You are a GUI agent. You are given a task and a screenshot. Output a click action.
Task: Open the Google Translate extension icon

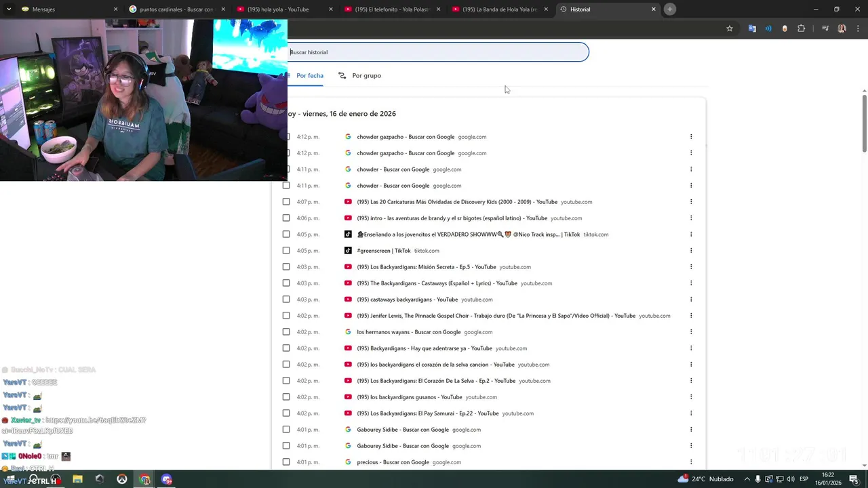point(752,28)
